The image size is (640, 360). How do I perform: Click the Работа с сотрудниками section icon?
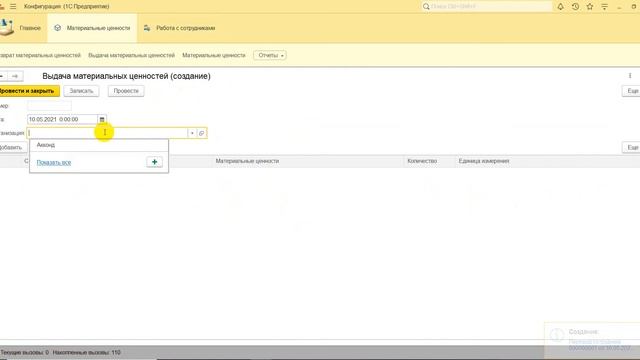[x=147, y=28]
